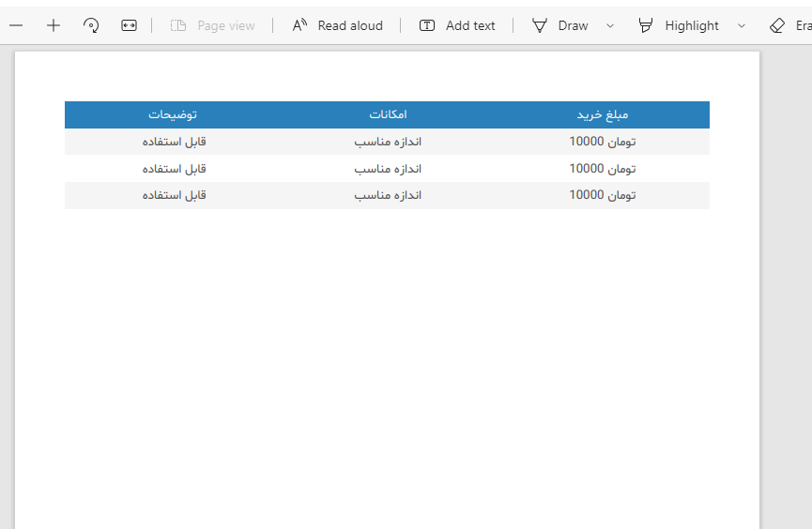Click اندازه مناسب in the first row

(388, 142)
